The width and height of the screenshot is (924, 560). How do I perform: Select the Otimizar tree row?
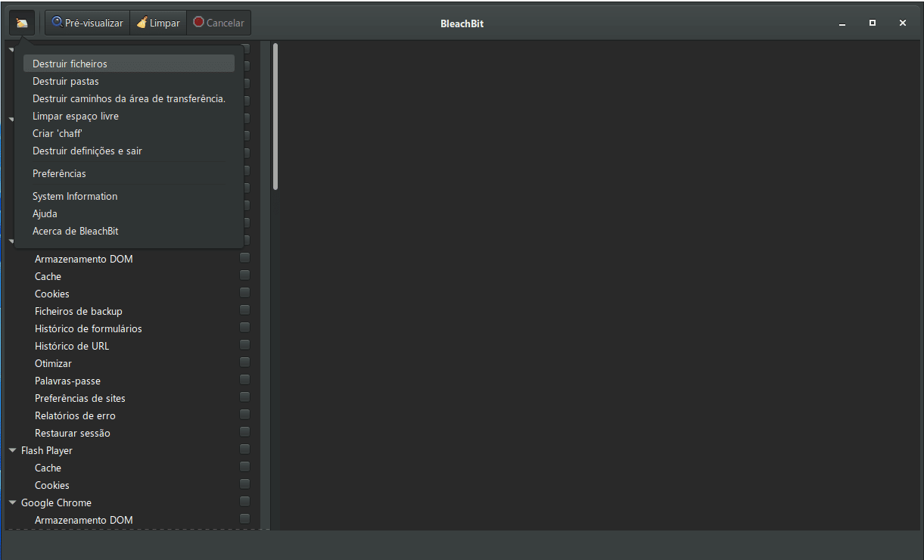pos(132,363)
